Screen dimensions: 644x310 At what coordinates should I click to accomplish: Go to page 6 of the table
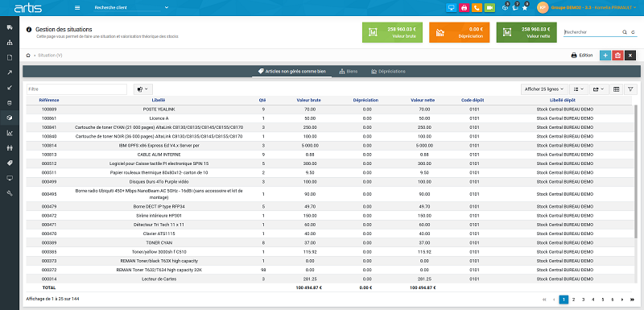pyautogui.click(x=613, y=300)
